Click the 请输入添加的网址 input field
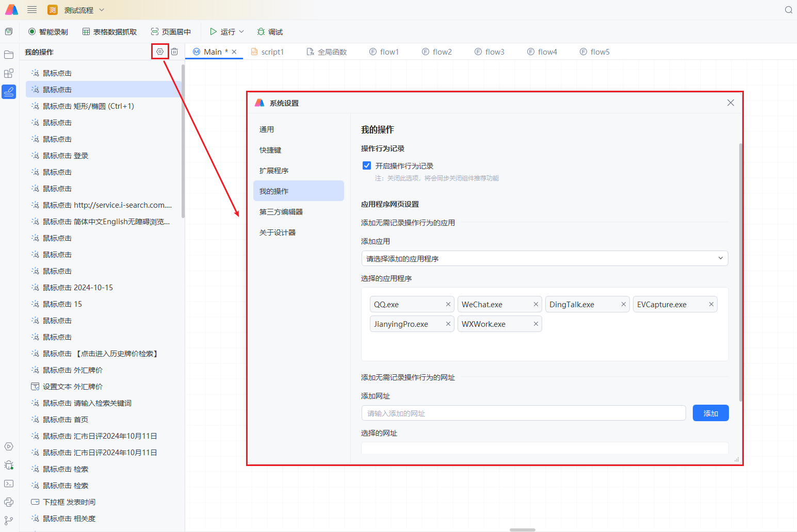This screenshot has width=797, height=532. click(x=523, y=413)
